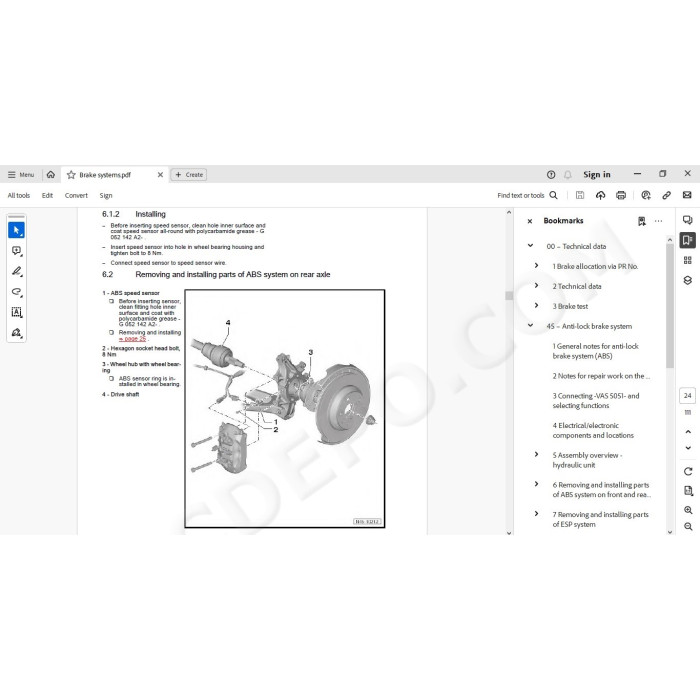This screenshot has width=700, height=700.
Task: Toggle the Bookmarks panel icon
Action: pos(688,240)
